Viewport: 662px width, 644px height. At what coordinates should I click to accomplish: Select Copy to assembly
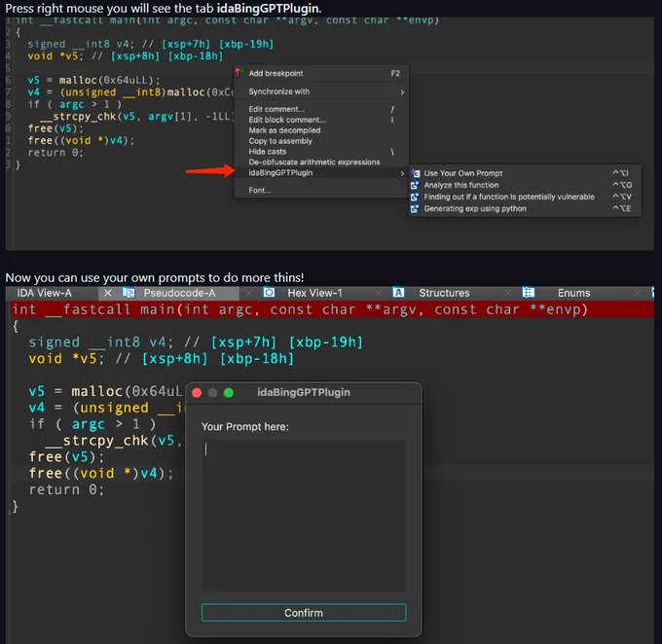click(x=321, y=141)
